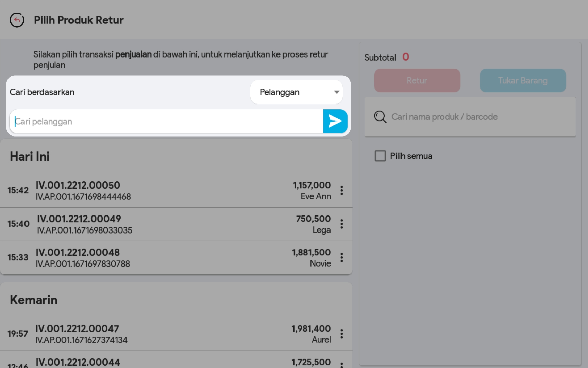Click the Tukar Barang button
Image resolution: width=588 pixels, height=368 pixels.
(522, 81)
